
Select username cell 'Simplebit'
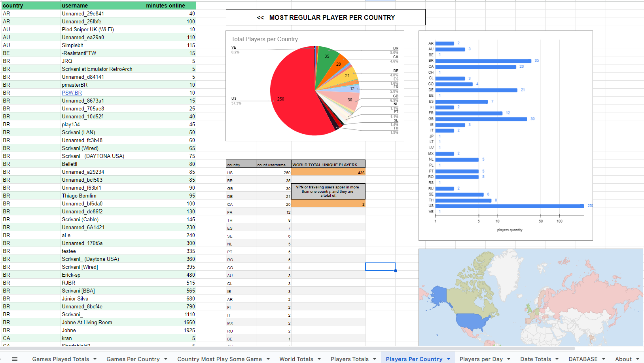(103, 45)
